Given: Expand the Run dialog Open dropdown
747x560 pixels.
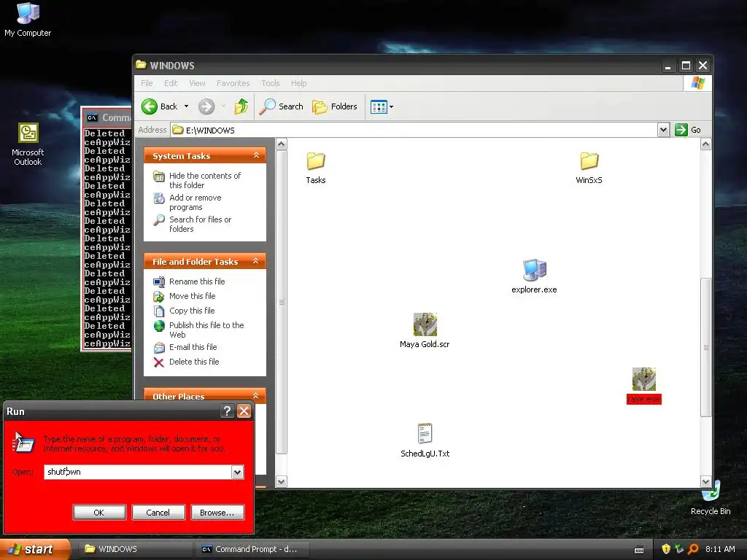Looking at the screenshot, I should click(237, 472).
